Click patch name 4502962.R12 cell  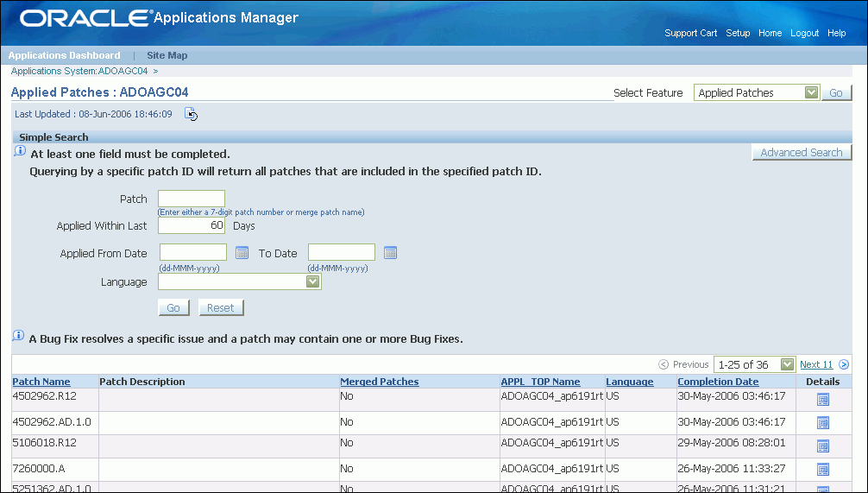click(45, 396)
